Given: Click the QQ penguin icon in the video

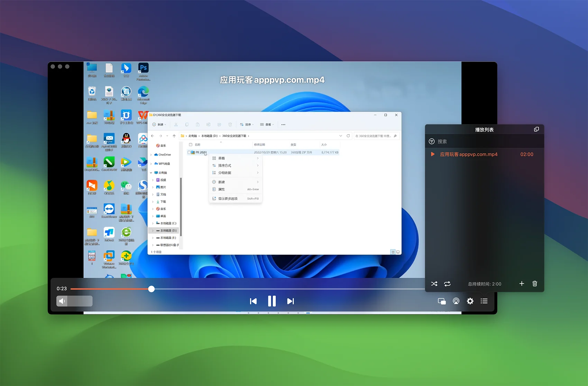Looking at the screenshot, I should (x=126, y=140).
